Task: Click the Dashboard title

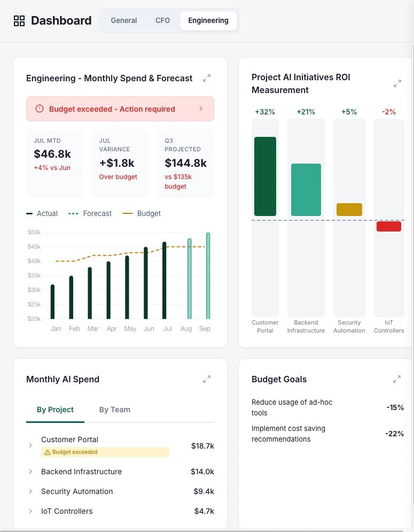Action: pyautogui.click(x=61, y=21)
